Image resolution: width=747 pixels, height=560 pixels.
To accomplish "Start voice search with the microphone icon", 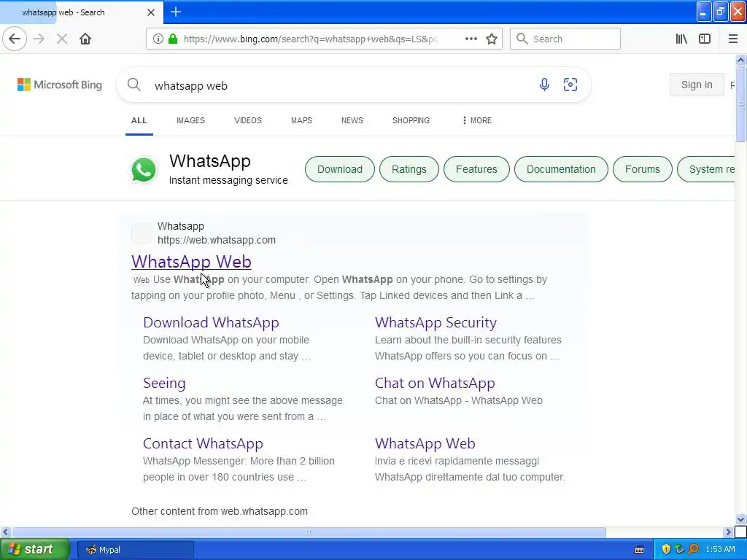I will click(544, 85).
